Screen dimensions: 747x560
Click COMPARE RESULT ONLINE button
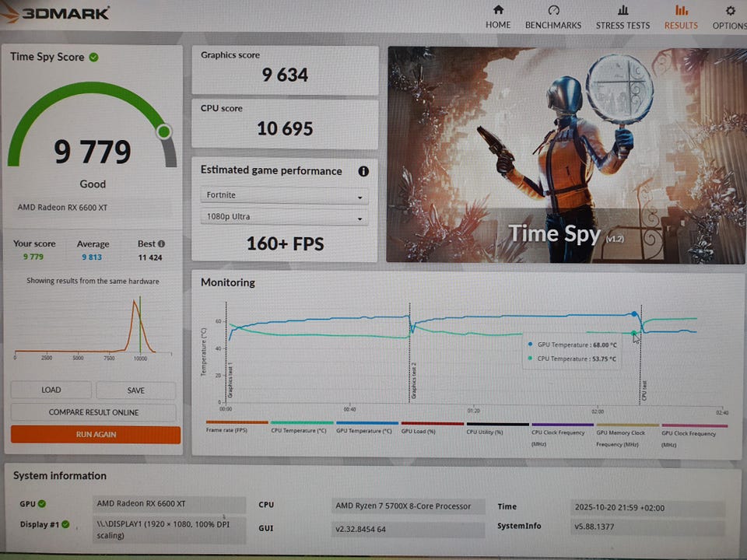point(93,412)
